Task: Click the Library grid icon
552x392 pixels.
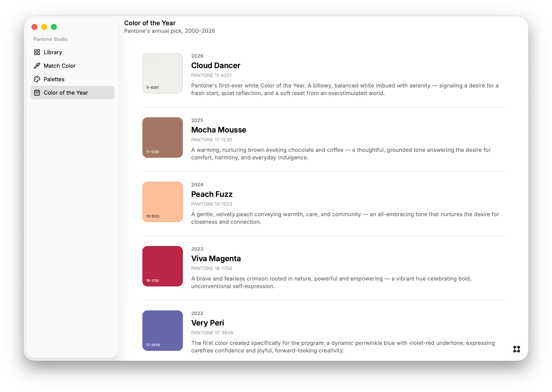Action: point(37,52)
